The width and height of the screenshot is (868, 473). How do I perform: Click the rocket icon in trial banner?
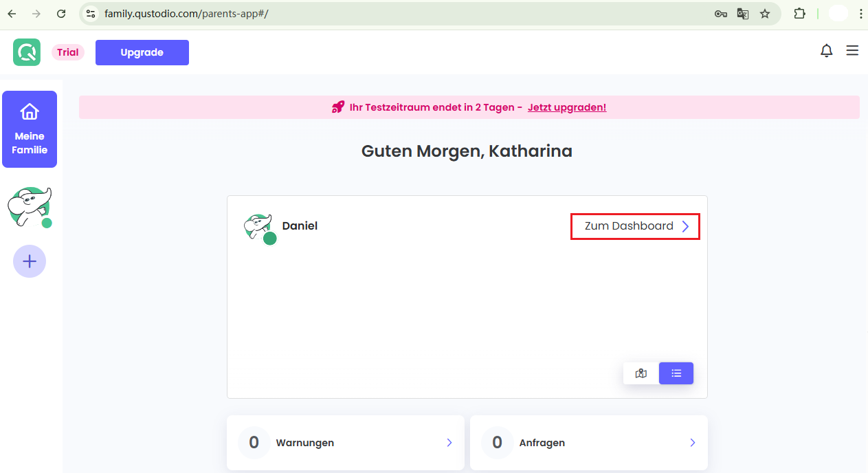(x=338, y=107)
